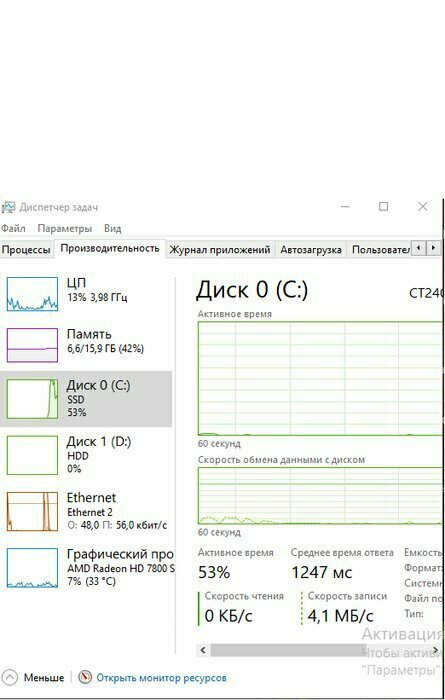Open the Параметры menu
This screenshot has width=445, height=700.
[65, 229]
